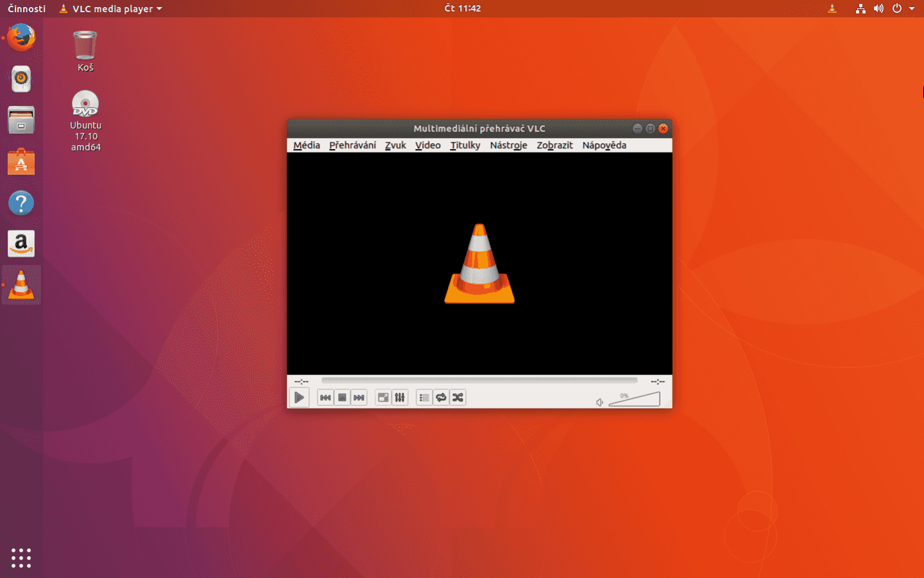Enable random shuffle playback
The width and height of the screenshot is (924, 578).
(x=458, y=397)
